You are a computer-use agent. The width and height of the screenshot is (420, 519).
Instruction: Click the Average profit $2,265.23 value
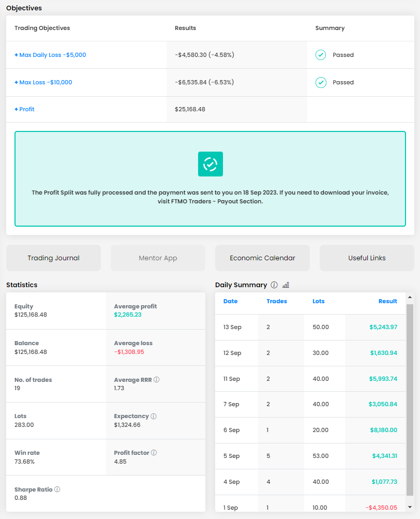coord(128,315)
